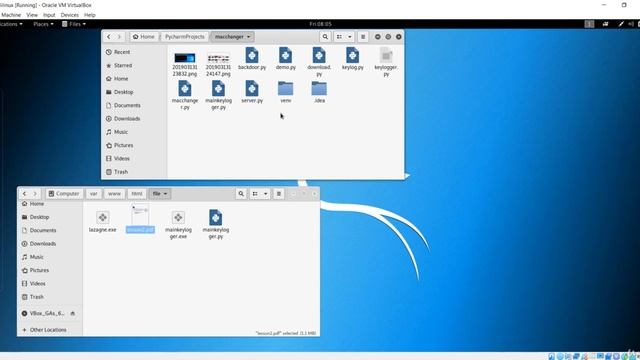Image resolution: width=640 pixels, height=360 pixels.
Task: Select mainkeylogger.exe in file window
Action: coord(178,224)
